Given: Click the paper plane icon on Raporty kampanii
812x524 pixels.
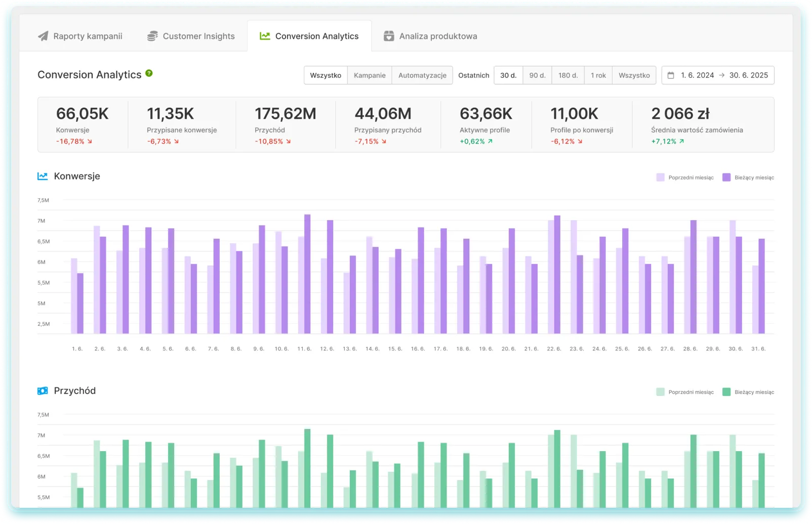Looking at the screenshot, I should coord(43,36).
